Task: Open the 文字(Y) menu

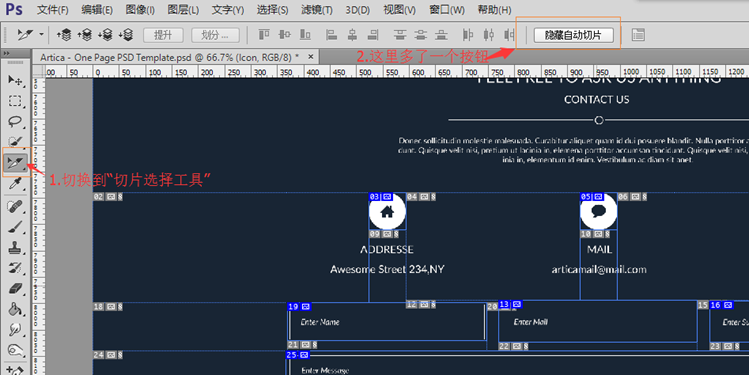Action: pyautogui.click(x=228, y=10)
